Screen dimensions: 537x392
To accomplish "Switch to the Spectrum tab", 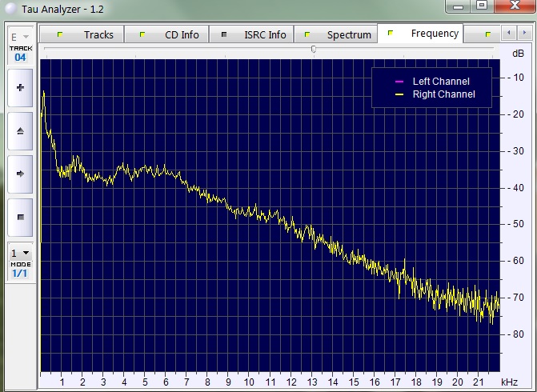I will pos(339,34).
